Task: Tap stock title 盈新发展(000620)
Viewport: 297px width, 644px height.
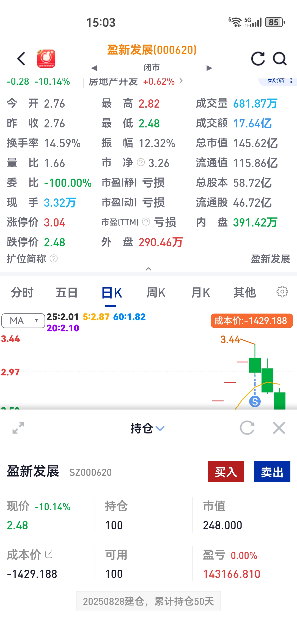Action: (152, 50)
